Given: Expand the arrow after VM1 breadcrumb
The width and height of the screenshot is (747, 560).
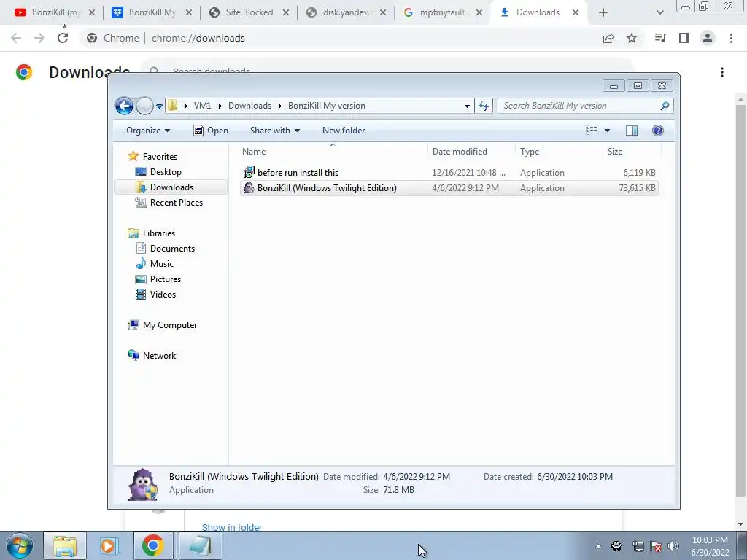Looking at the screenshot, I should coord(220,106).
